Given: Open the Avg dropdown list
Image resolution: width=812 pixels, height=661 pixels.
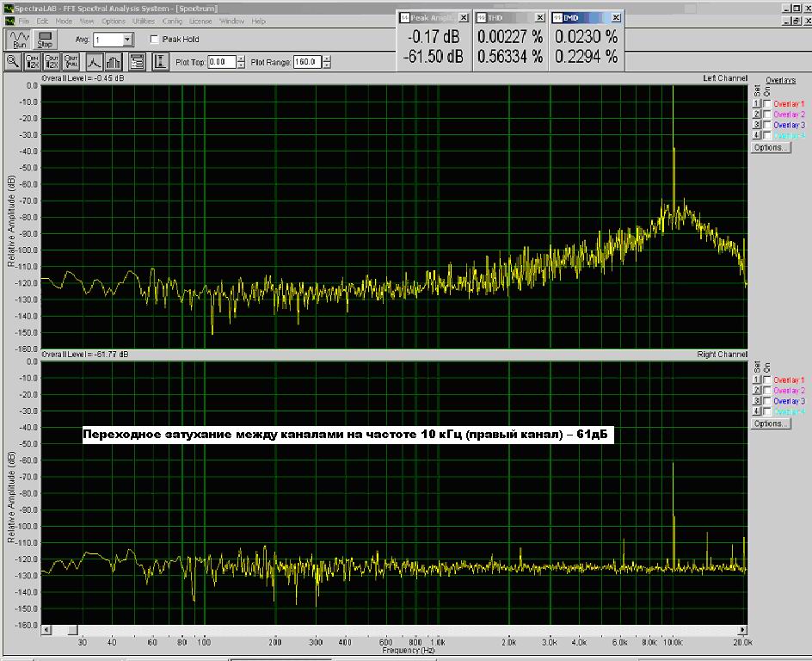Looking at the screenshot, I should (x=127, y=40).
